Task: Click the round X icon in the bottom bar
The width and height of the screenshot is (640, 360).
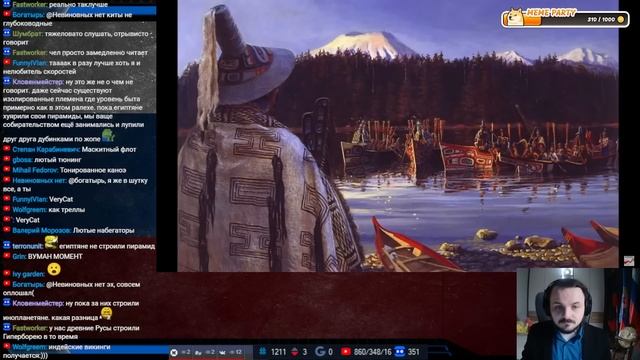Action: [x=174, y=352]
